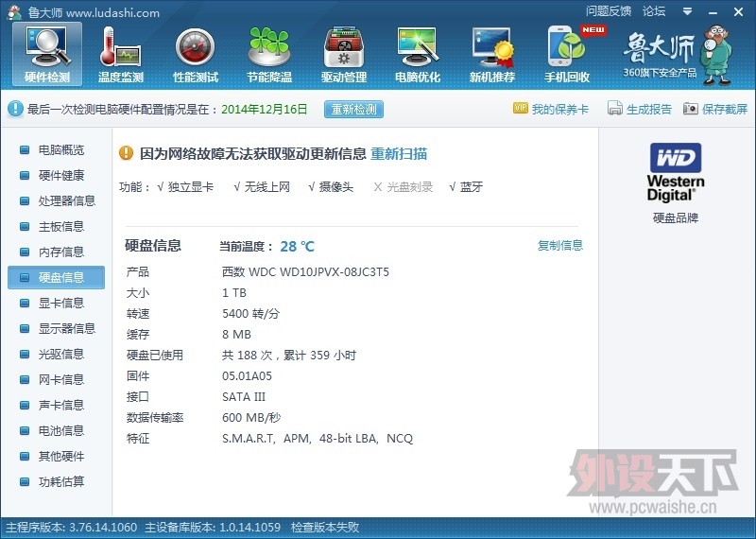Viewport: 756px width, 539px height.
Task: Click the date 2014年12月16日
Action: [265, 109]
